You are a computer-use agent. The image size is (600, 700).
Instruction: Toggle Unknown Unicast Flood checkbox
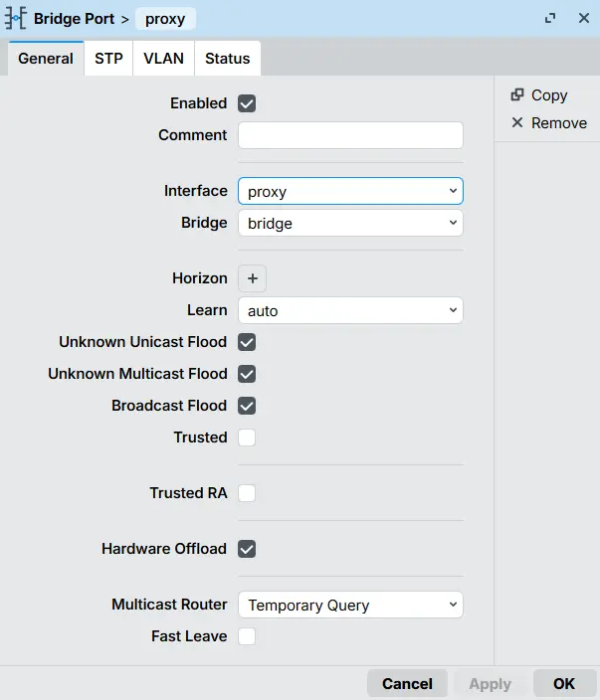tap(247, 342)
